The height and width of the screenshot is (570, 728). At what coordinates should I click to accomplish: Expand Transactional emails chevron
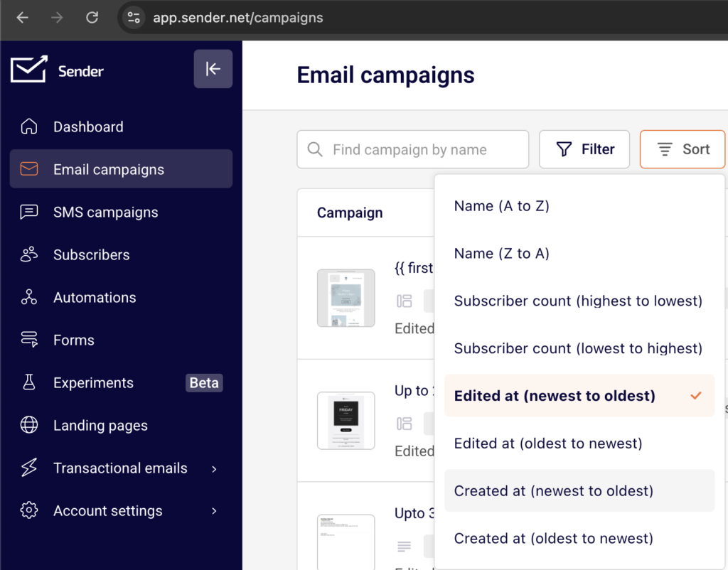[214, 469]
